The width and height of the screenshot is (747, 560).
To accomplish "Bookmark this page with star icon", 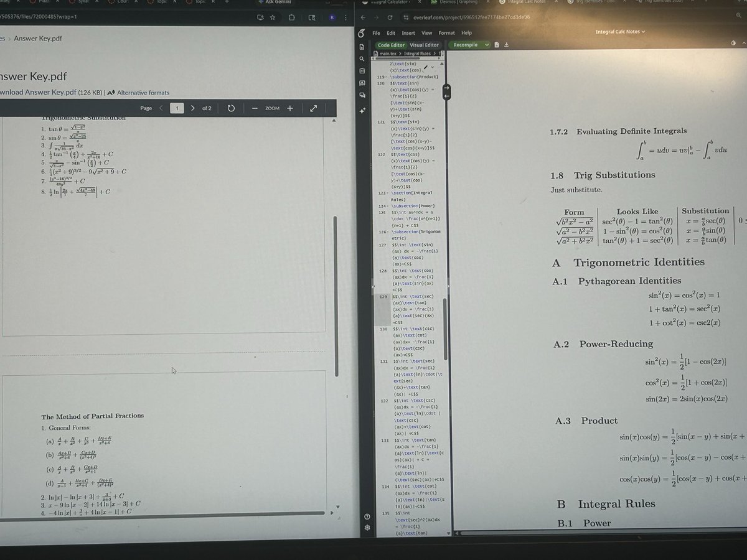I will [273, 18].
